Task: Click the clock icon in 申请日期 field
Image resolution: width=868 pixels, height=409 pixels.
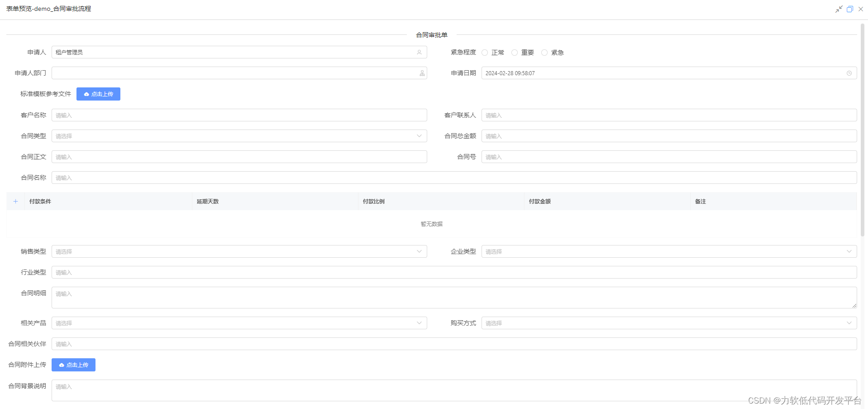Action: [x=849, y=73]
